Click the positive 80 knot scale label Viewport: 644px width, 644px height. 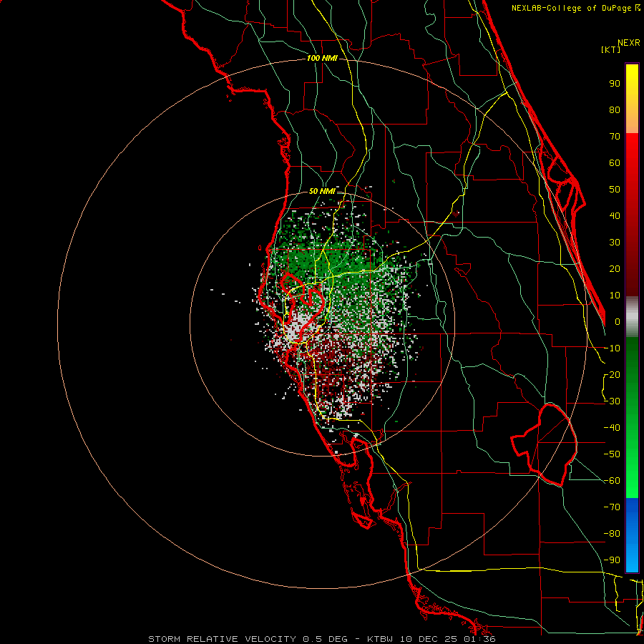[x=615, y=110]
